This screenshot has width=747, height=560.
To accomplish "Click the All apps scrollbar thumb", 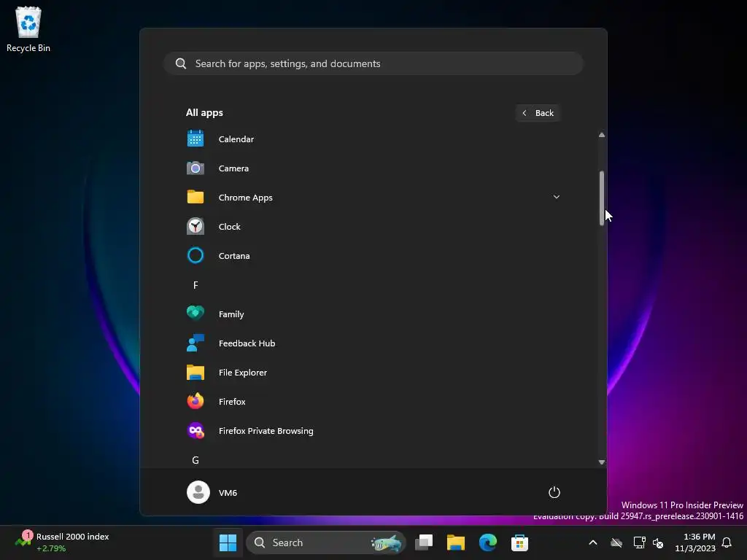I will point(602,198).
